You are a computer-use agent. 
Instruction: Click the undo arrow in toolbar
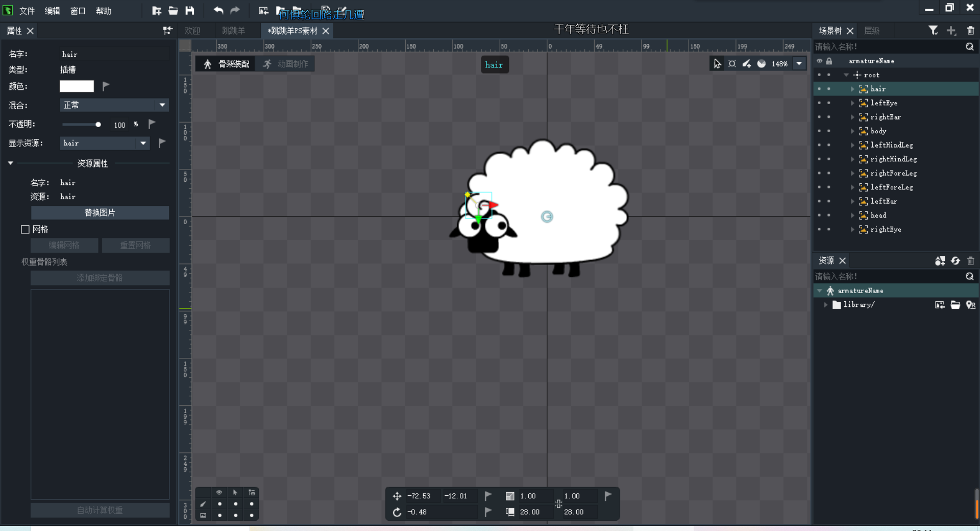(218, 10)
